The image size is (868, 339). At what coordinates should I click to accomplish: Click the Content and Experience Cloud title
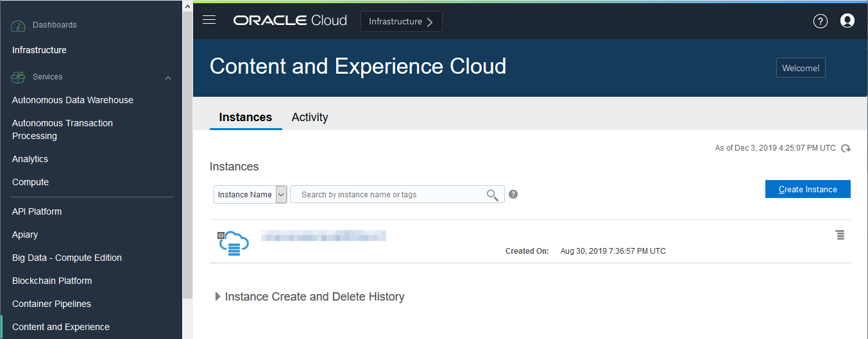click(358, 67)
